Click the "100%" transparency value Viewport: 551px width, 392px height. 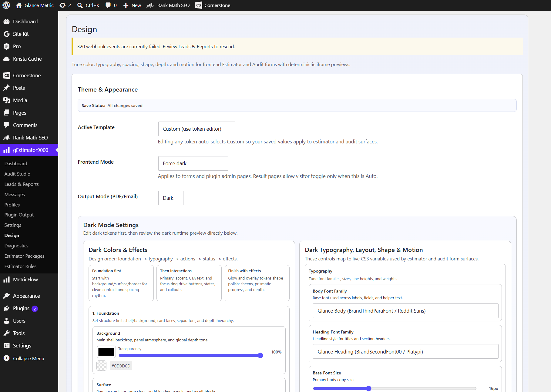[x=276, y=352]
